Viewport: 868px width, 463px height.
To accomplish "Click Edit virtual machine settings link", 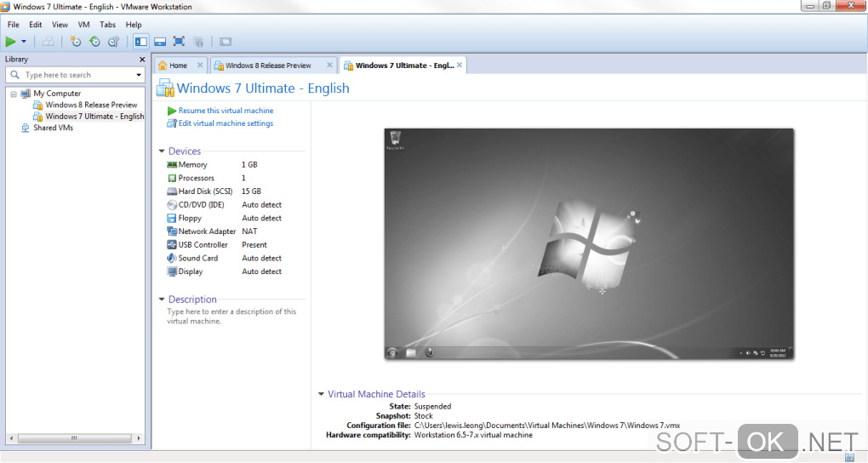I will tap(226, 123).
